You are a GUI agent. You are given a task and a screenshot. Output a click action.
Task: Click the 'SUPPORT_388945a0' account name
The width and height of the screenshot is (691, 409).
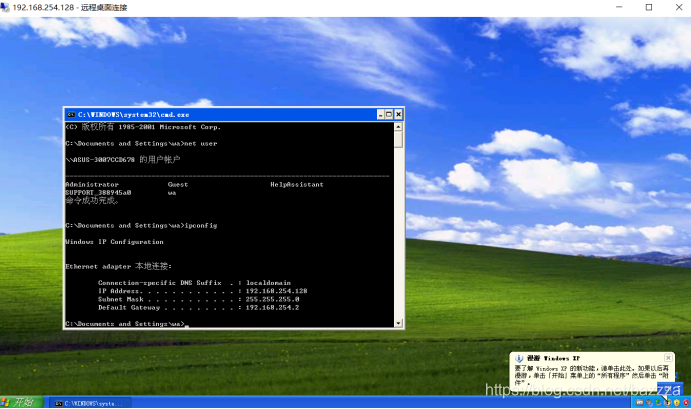(x=98, y=193)
